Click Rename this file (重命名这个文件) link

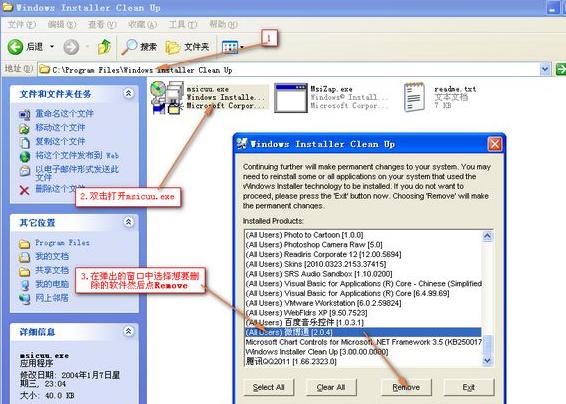[64, 113]
